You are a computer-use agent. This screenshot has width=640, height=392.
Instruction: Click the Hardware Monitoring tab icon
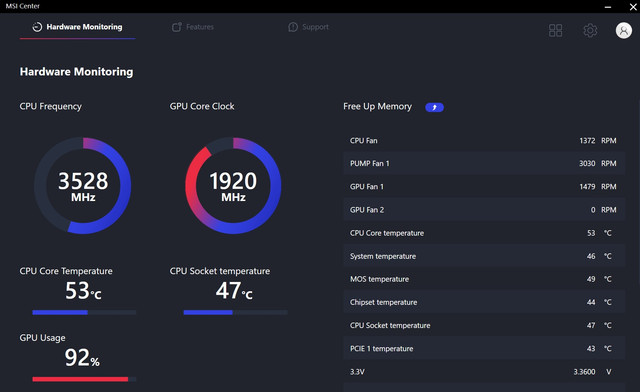click(x=37, y=27)
